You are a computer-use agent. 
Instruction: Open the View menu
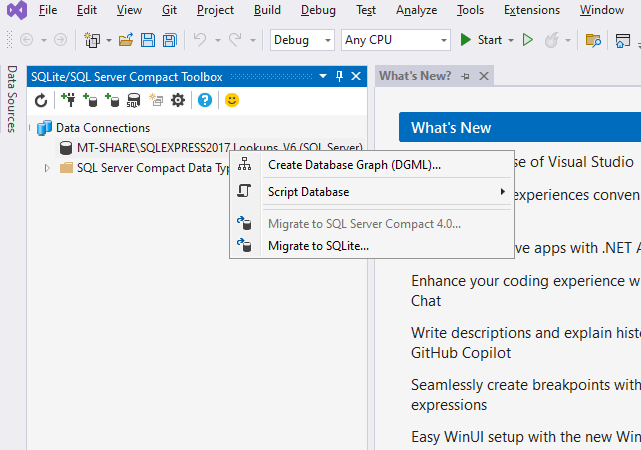(x=129, y=10)
